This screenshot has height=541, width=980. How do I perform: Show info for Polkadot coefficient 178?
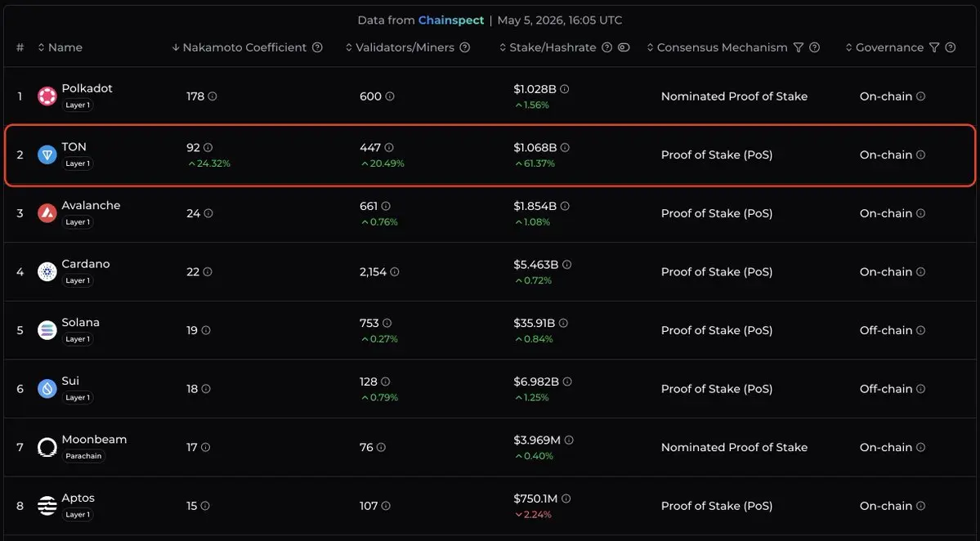pos(213,96)
